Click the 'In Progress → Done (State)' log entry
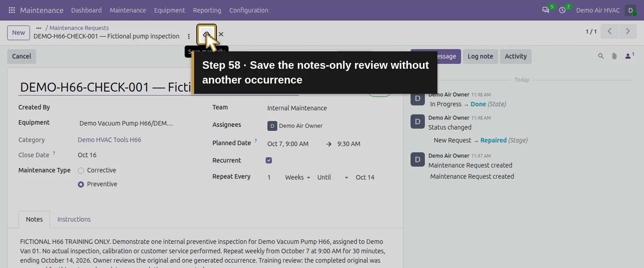This screenshot has width=644, height=268. click(x=468, y=104)
